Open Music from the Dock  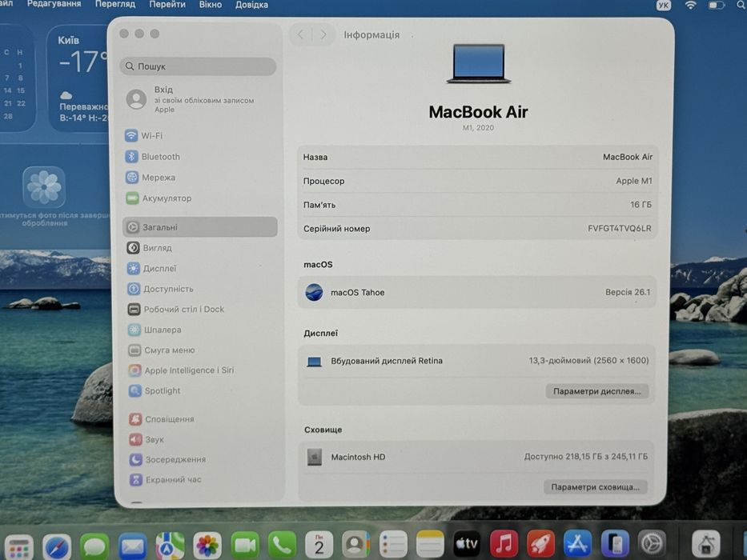tap(504, 543)
